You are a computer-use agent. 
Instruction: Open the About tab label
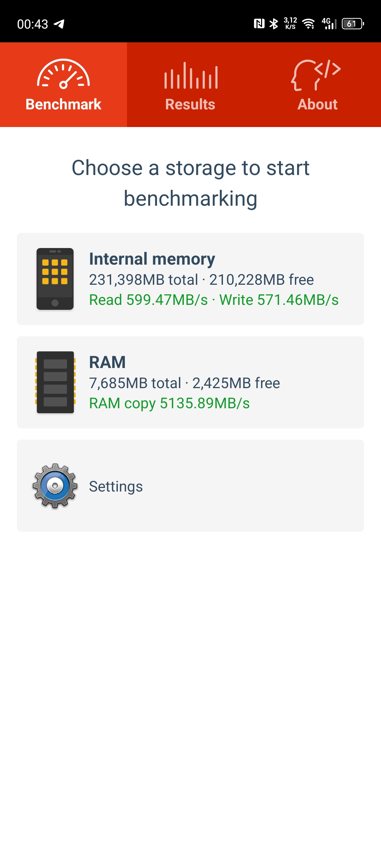(x=317, y=104)
